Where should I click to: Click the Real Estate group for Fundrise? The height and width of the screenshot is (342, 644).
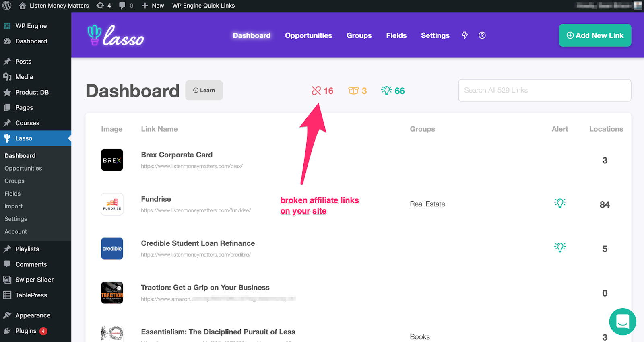click(427, 204)
